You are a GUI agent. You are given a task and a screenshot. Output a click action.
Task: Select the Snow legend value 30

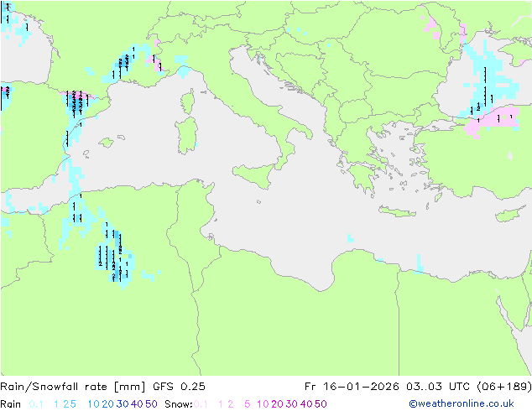[292, 404]
